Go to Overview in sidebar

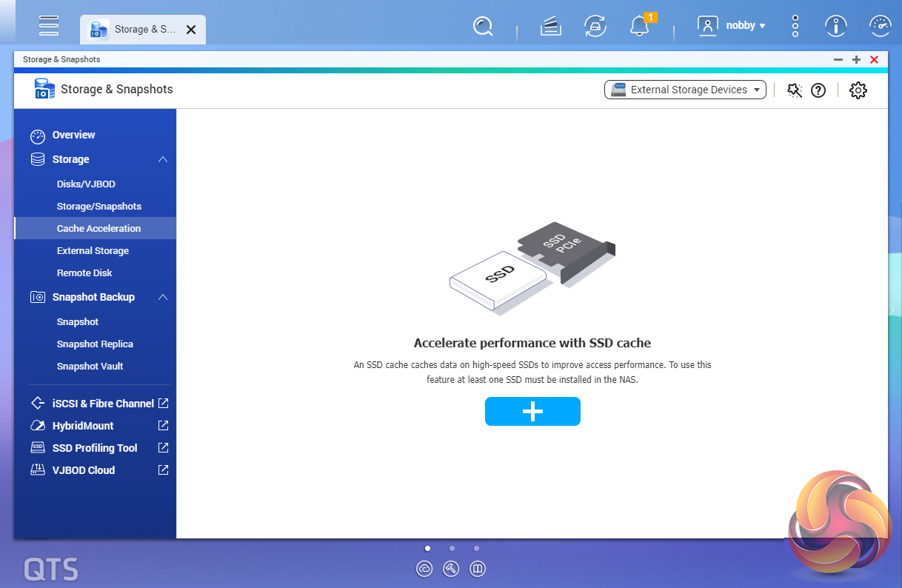73,135
